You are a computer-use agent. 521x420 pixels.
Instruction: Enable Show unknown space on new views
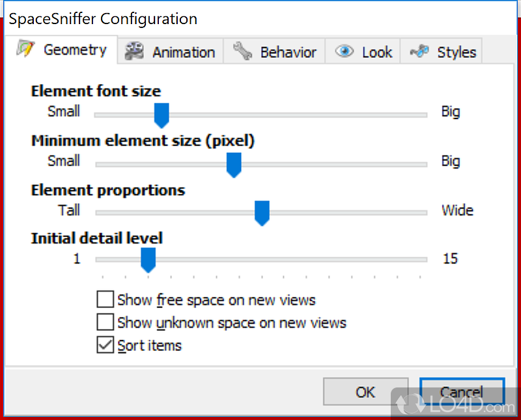click(106, 322)
